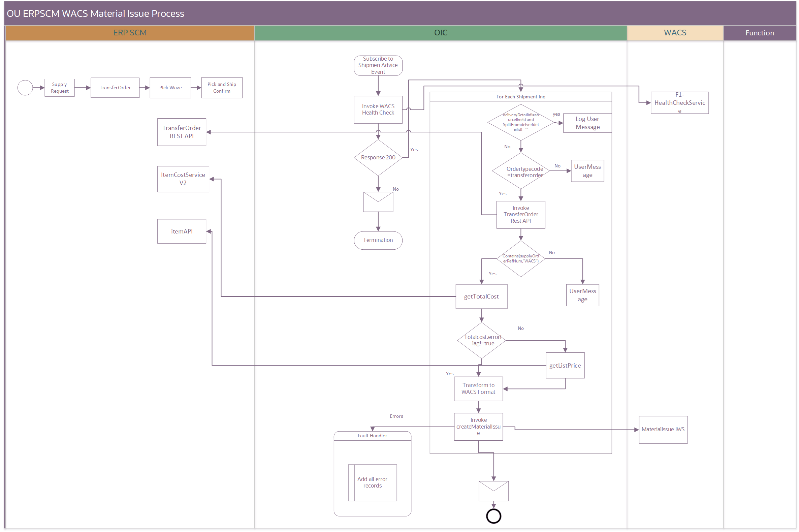The height and width of the screenshot is (532, 799).
Task: Select the bold end event circle
Action: [x=494, y=517]
